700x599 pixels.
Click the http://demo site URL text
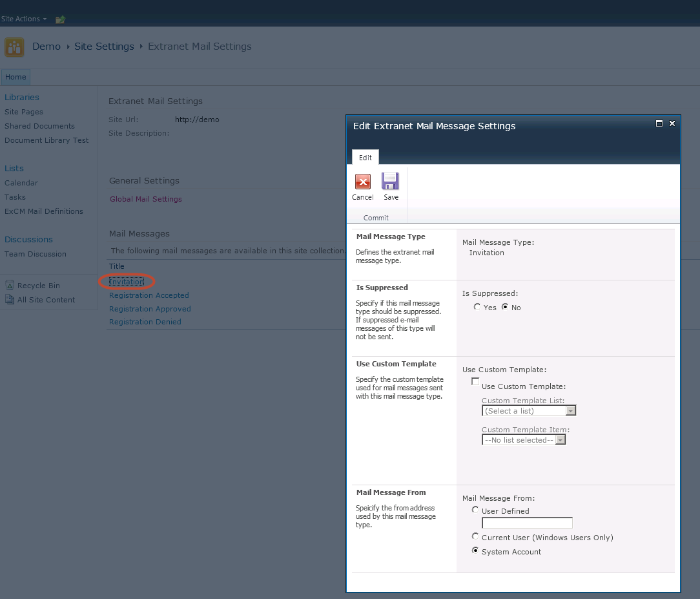(x=197, y=120)
